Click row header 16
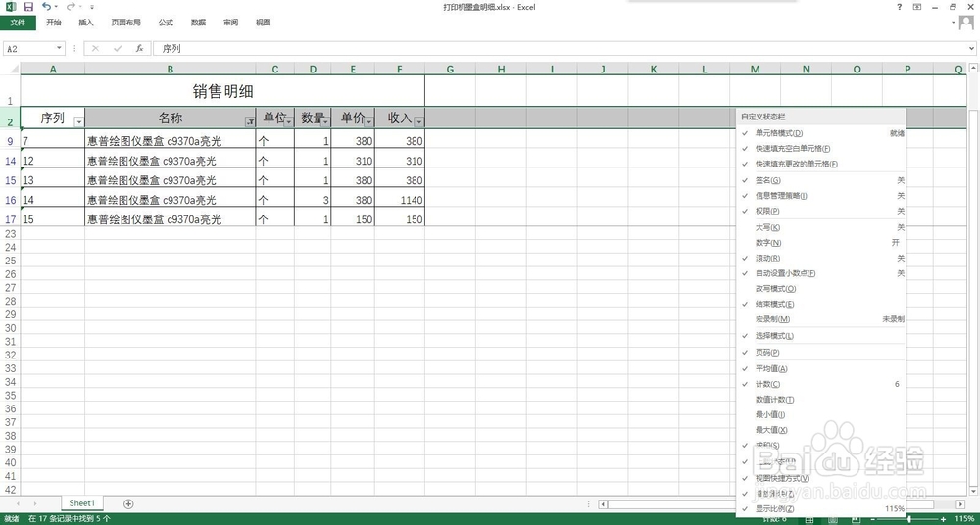Screen dimensions: 980x525 click(x=10, y=200)
